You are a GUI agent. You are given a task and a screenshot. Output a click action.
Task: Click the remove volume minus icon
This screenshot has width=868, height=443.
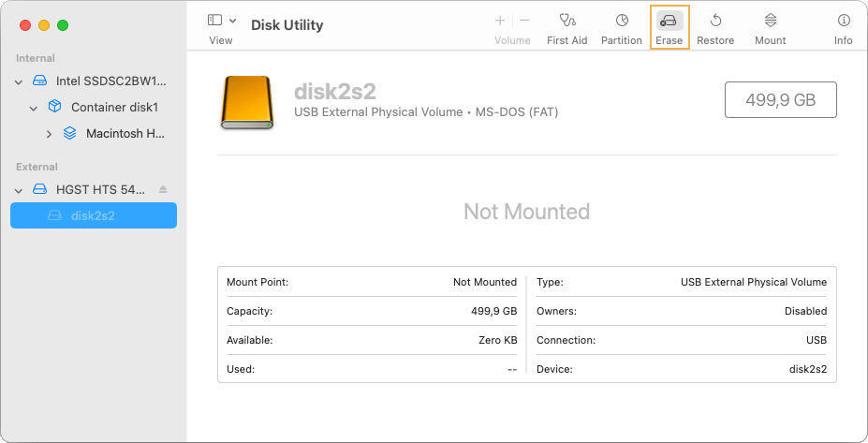coord(524,21)
